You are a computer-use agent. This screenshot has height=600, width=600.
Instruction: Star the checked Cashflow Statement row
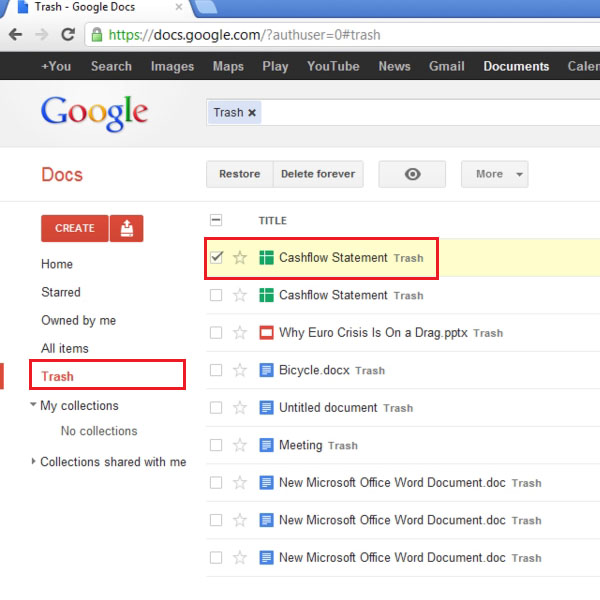[x=240, y=258]
